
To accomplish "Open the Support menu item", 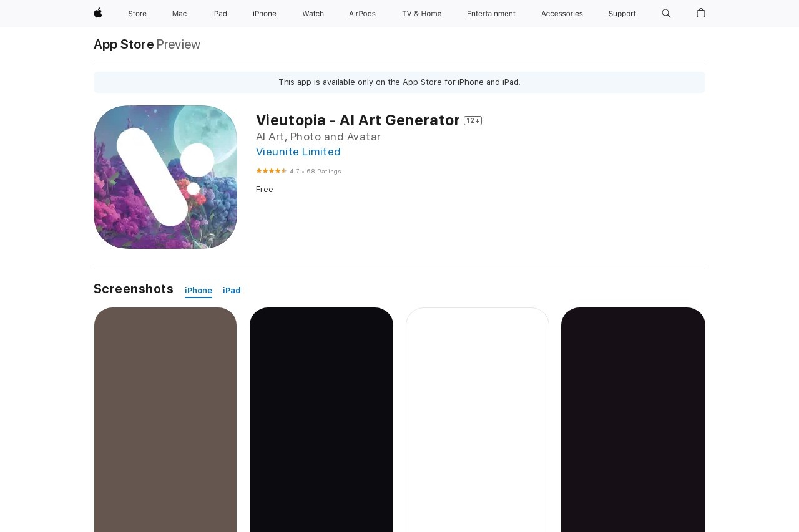I will [622, 14].
